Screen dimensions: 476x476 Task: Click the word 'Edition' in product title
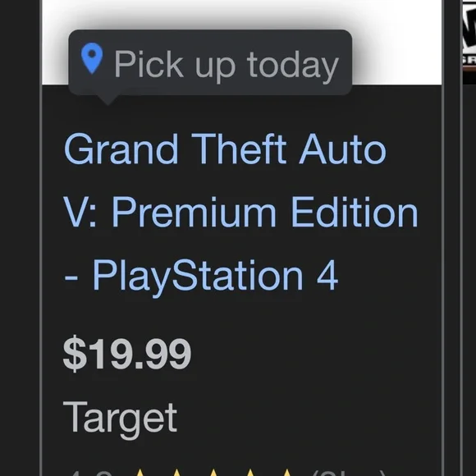(355, 212)
